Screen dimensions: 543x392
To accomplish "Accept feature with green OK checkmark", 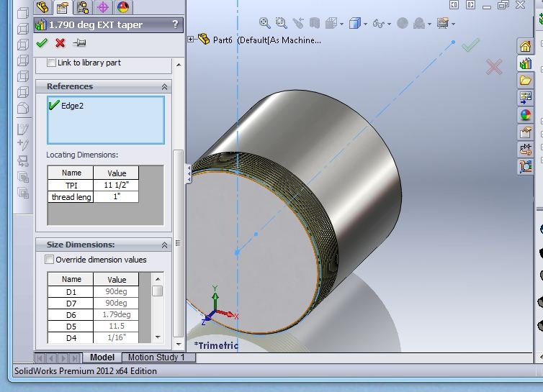I will click(x=42, y=43).
